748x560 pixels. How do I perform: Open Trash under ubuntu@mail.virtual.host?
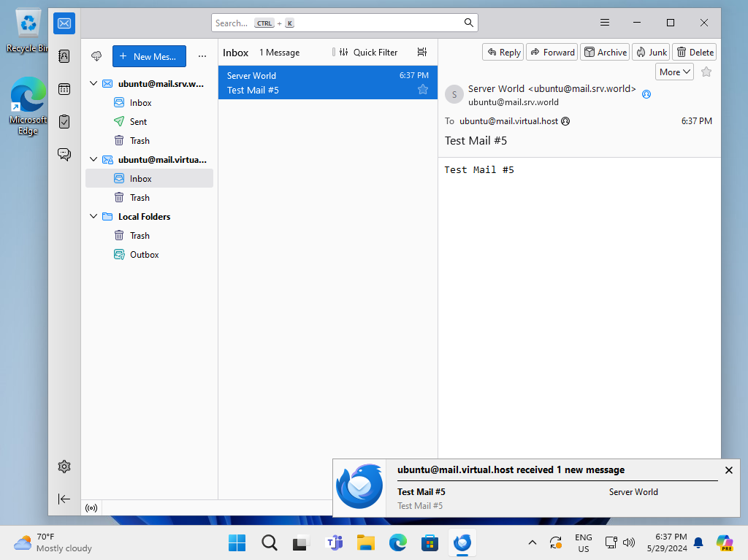click(x=149, y=197)
